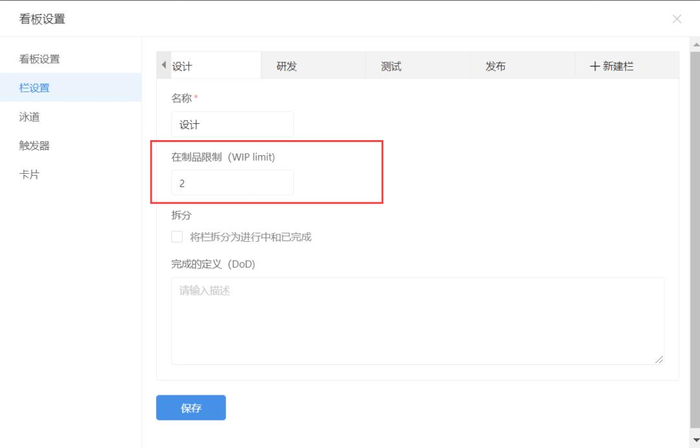The height and width of the screenshot is (448, 700).
Task: Click the 名称 input field
Action: coord(232,124)
